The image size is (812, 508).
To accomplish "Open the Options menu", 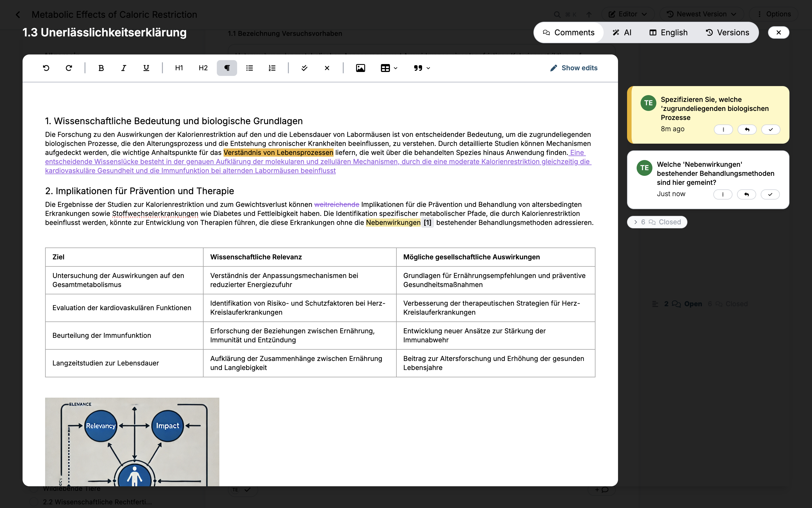I will (x=774, y=14).
